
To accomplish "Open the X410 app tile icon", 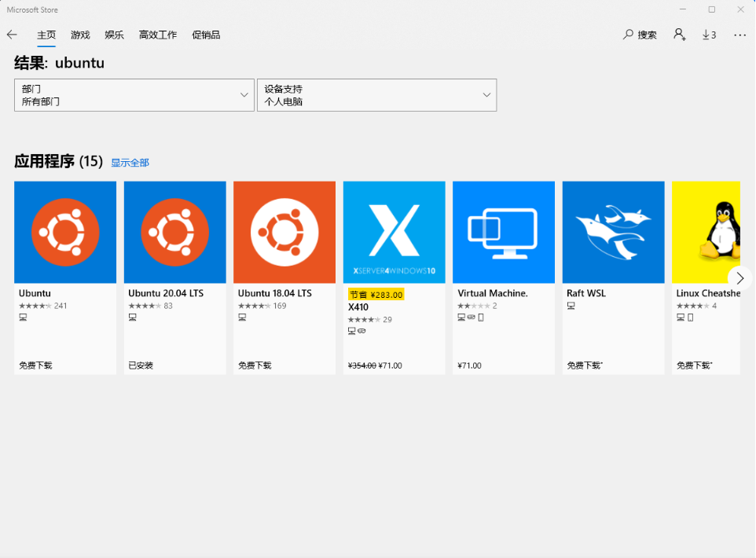I will click(394, 232).
